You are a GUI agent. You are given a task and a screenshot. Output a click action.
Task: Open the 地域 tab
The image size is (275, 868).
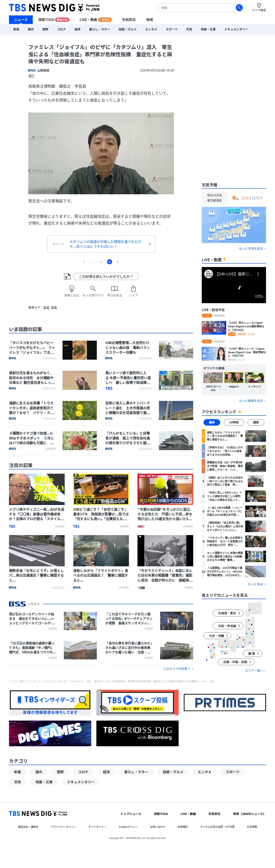(x=149, y=19)
